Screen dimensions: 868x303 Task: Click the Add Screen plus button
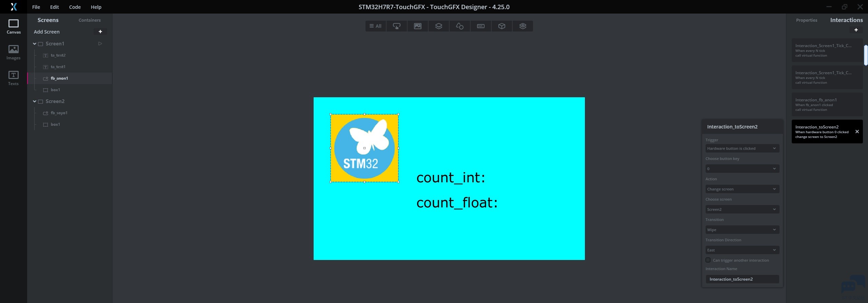100,32
